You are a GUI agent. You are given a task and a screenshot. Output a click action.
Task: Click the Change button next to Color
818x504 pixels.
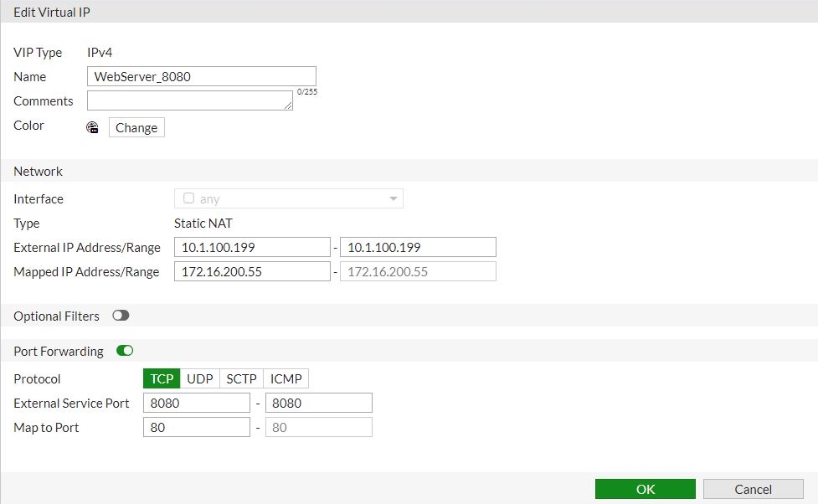point(136,127)
